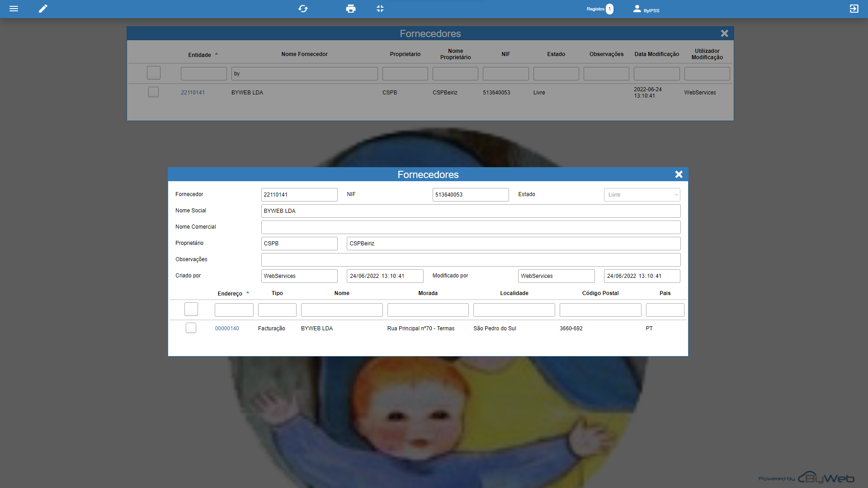Check the BYWEB LDA supplier row checkbox
This screenshot has height=488, width=868.
click(153, 92)
